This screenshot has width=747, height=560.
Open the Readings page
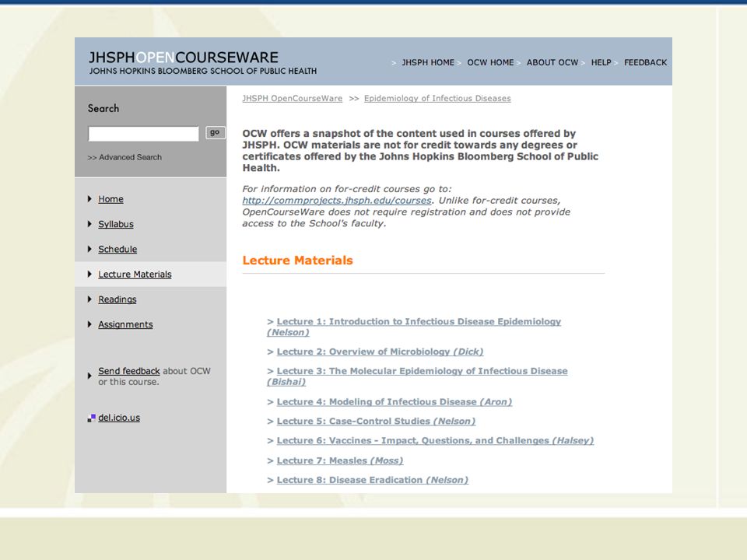[117, 299]
